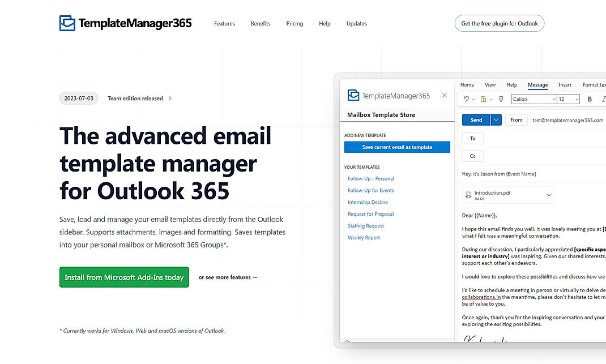Select the Format Painter icon
The height and width of the screenshot is (364, 606).
pyautogui.click(x=501, y=99)
